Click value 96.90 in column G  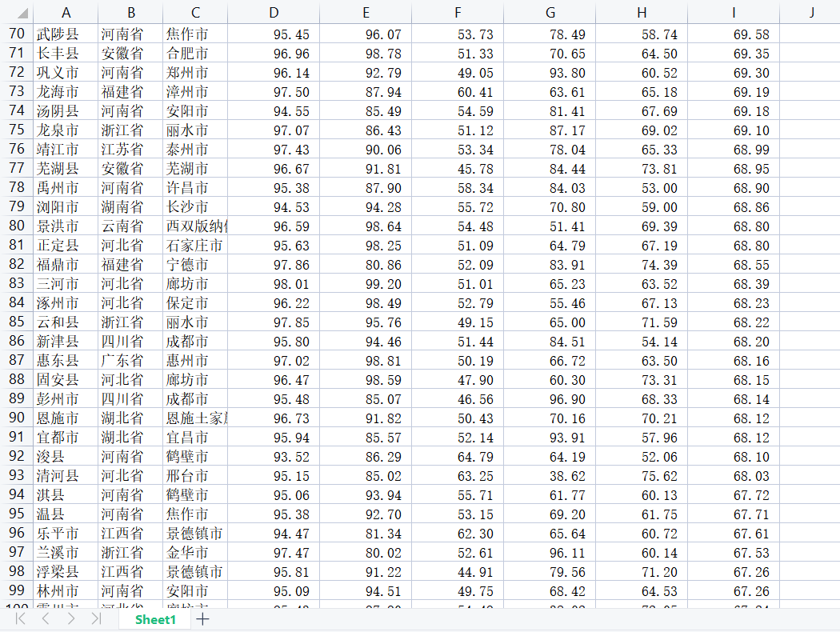(550, 399)
